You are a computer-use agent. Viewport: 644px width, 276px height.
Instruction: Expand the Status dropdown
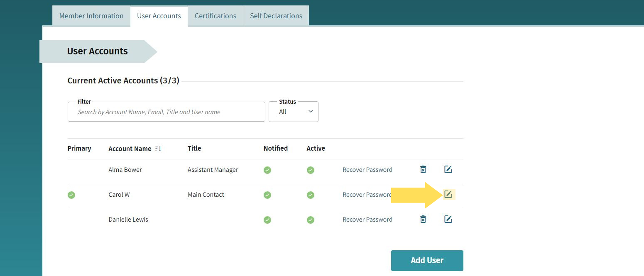pyautogui.click(x=294, y=112)
